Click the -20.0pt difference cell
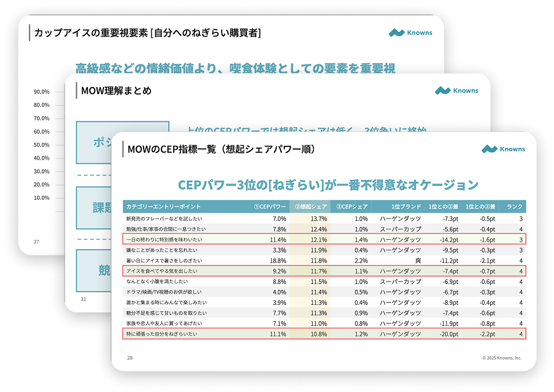554x392 pixels. pos(449,334)
